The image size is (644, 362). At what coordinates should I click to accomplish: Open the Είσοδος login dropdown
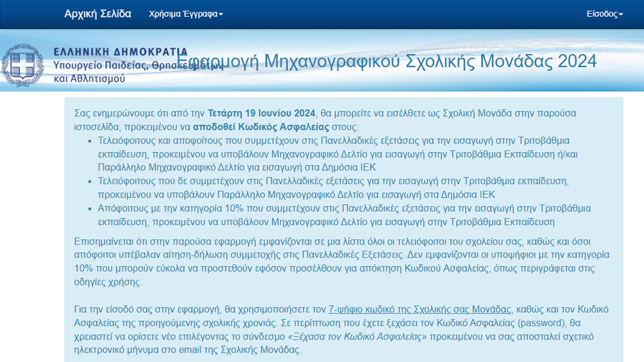click(x=604, y=14)
